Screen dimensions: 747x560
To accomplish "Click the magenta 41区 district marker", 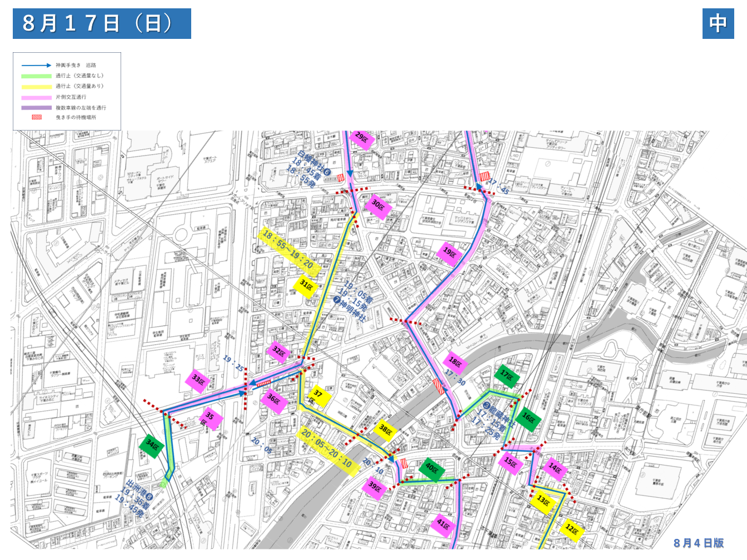I will click(x=443, y=524).
